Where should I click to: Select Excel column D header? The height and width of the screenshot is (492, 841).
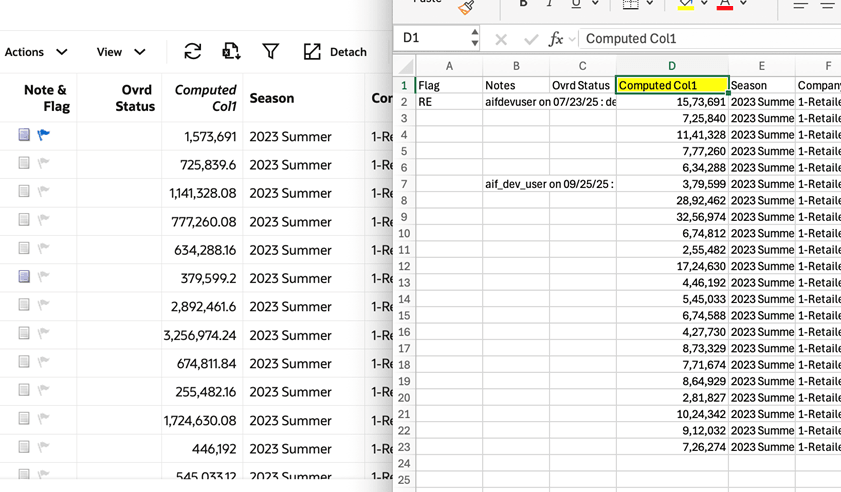[x=672, y=66]
